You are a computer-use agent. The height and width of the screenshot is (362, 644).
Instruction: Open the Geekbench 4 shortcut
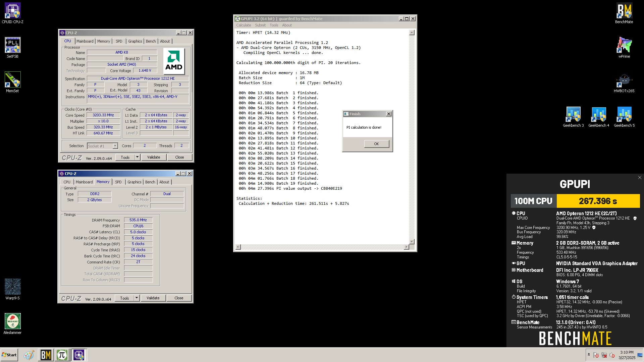599,117
